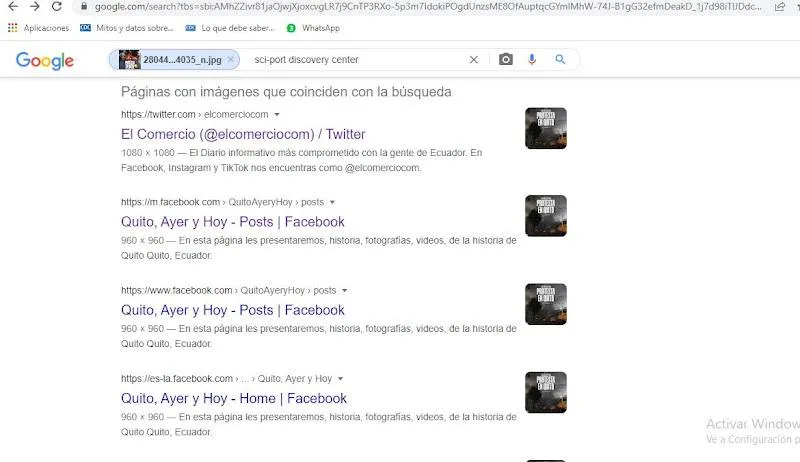Open the www.facebook.com 'Quito, Ayer y Hoy - Posts' result
This screenshot has width=800, height=462.
point(233,310)
